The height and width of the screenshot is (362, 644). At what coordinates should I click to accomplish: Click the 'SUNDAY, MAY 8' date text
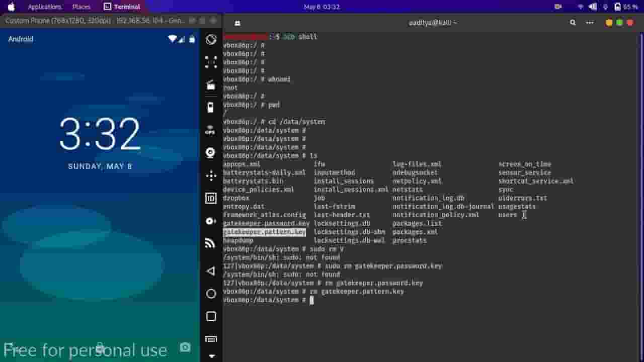click(100, 166)
